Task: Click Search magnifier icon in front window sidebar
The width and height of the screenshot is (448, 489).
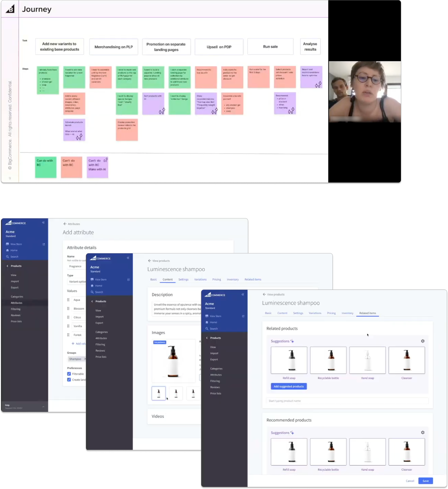Action: click(x=207, y=329)
